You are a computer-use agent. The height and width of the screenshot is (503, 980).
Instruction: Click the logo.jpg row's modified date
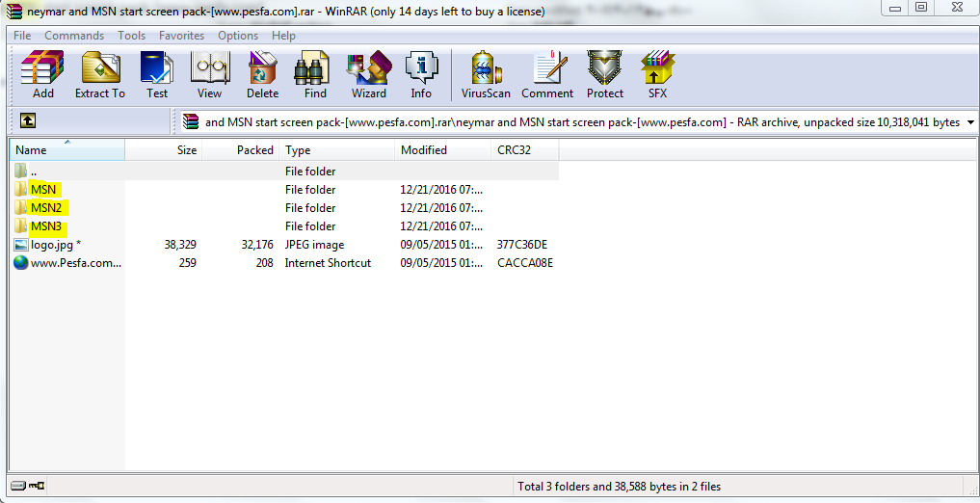tap(441, 245)
